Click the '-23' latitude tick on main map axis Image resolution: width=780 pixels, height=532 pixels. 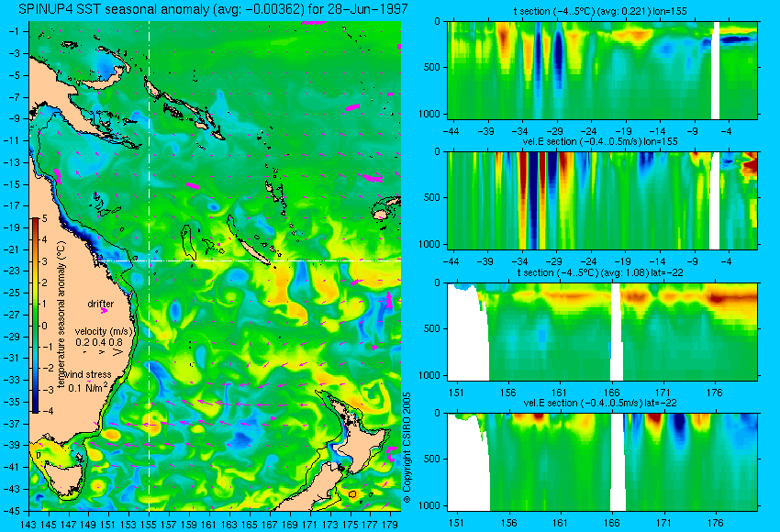pos(13,271)
